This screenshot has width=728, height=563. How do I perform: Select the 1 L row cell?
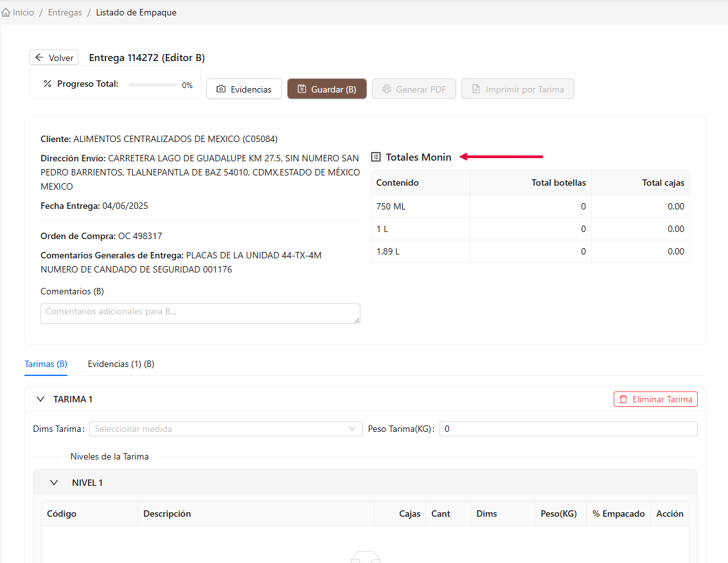tap(421, 229)
